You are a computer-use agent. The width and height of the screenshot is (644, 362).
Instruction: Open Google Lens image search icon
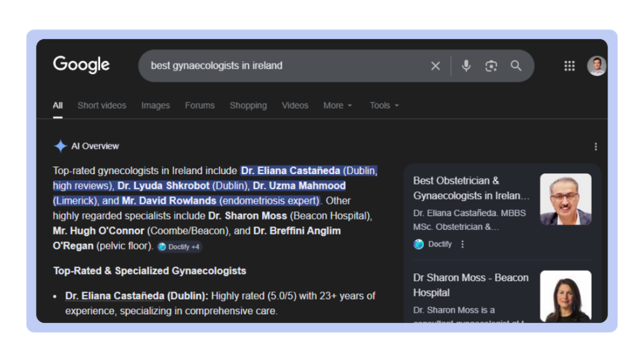coord(491,66)
